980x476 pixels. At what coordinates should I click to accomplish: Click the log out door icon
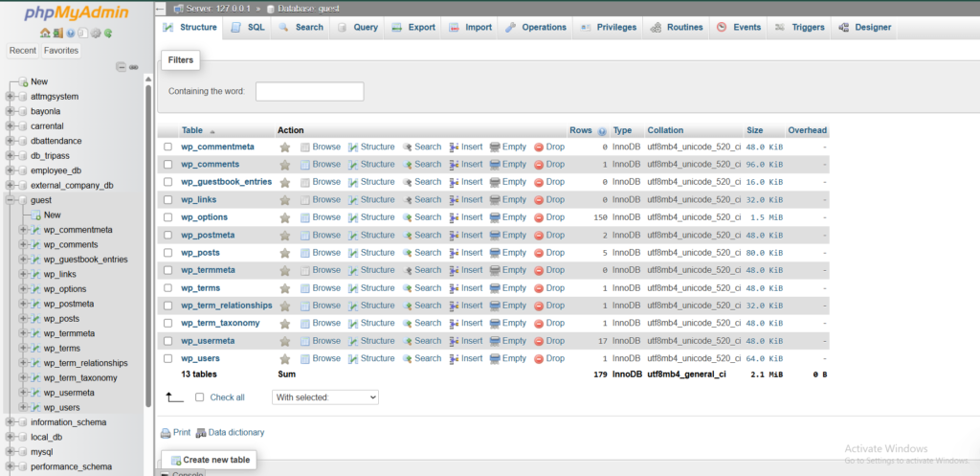tap(57, 33)
